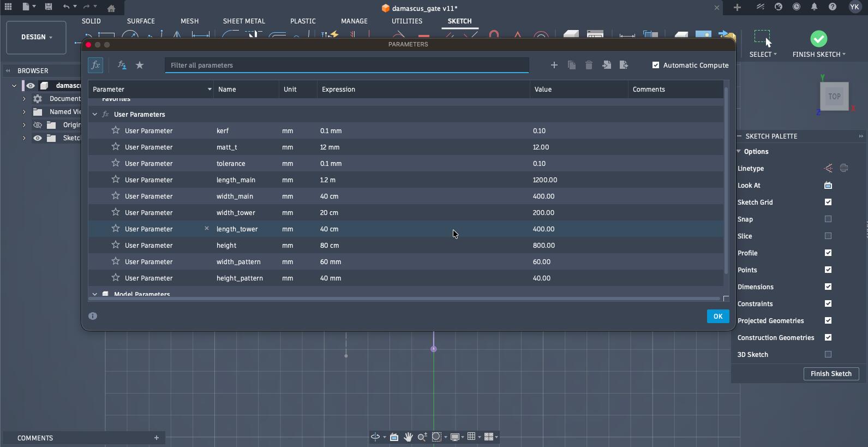This screenshot has height=447, width=868.
Task: Click the import parameters icon
Action: pos(607,65)
